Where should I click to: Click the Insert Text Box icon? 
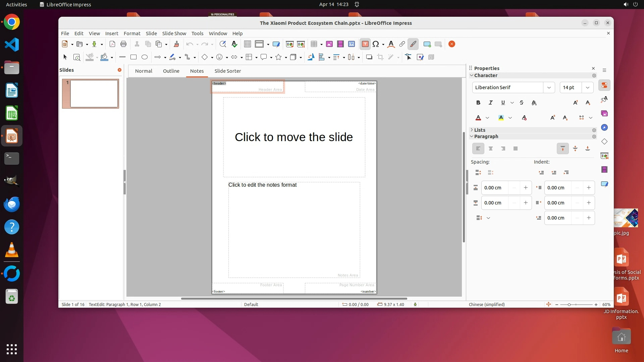click(365, 44)
